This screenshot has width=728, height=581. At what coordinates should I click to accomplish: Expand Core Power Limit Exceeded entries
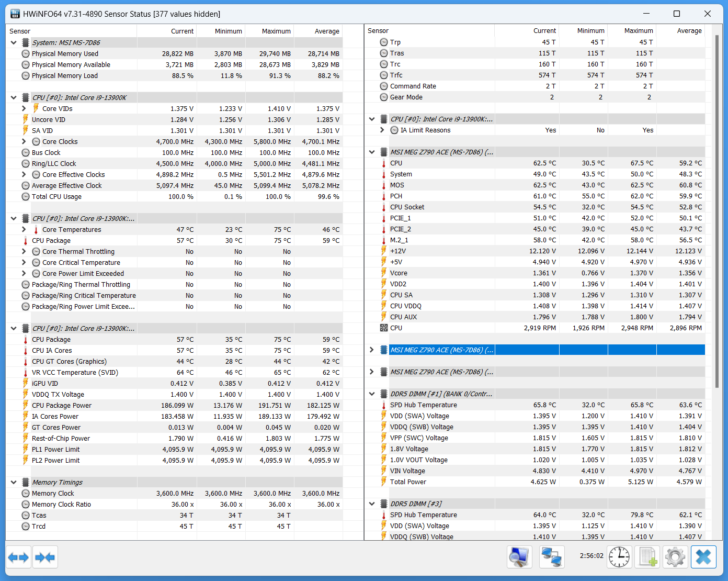[x=24, y=274]
